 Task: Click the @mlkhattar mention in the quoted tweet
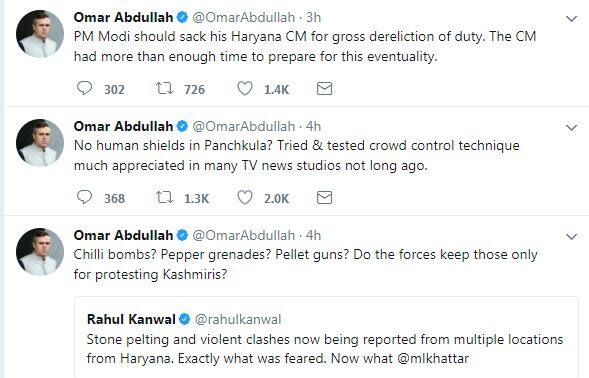click(433, 358)
